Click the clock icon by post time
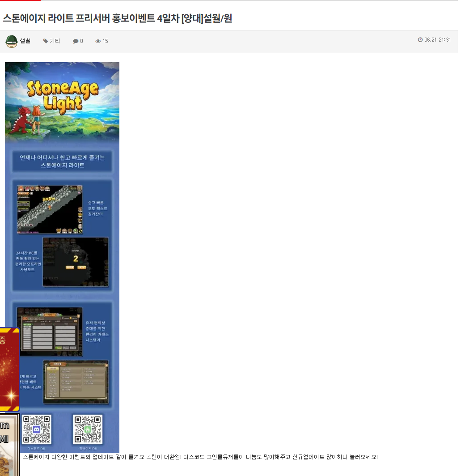This screenshot has width=465, height=476. [x=420, y=40]
